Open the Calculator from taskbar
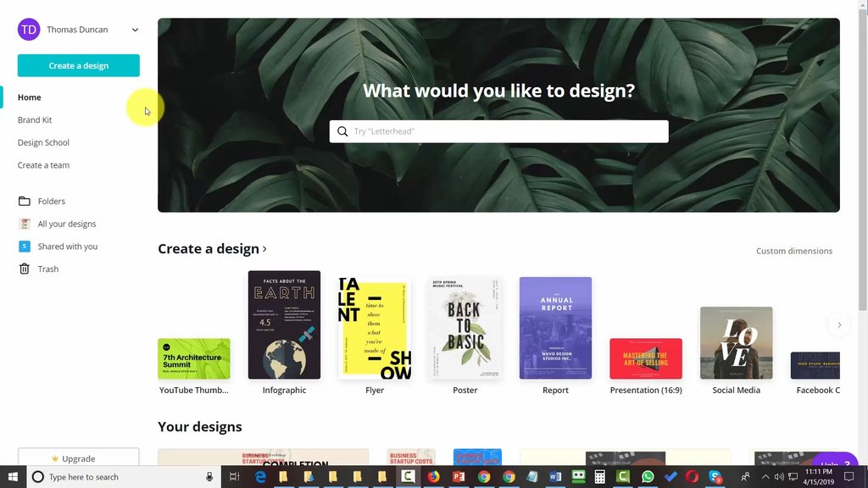The width and height of the screenshot is (868, 488). (599, 476)
